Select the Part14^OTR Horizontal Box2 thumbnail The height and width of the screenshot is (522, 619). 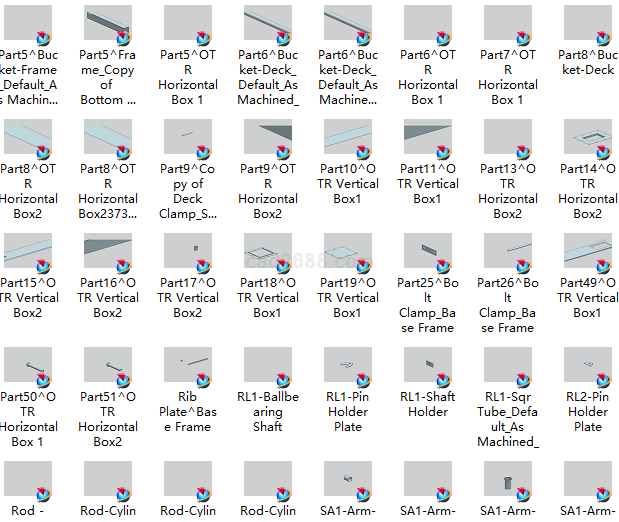pos(587,139)
